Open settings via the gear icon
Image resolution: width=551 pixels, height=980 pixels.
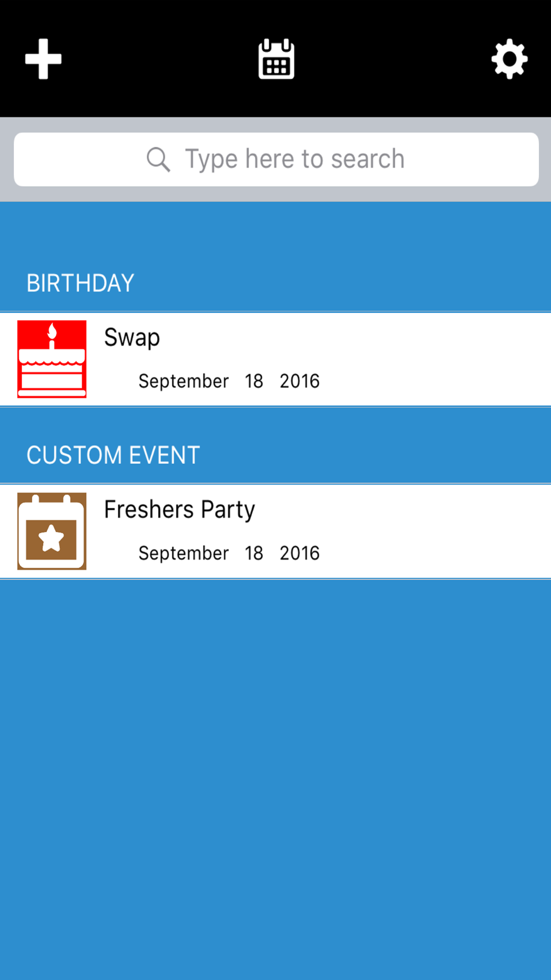click(509, 59)
